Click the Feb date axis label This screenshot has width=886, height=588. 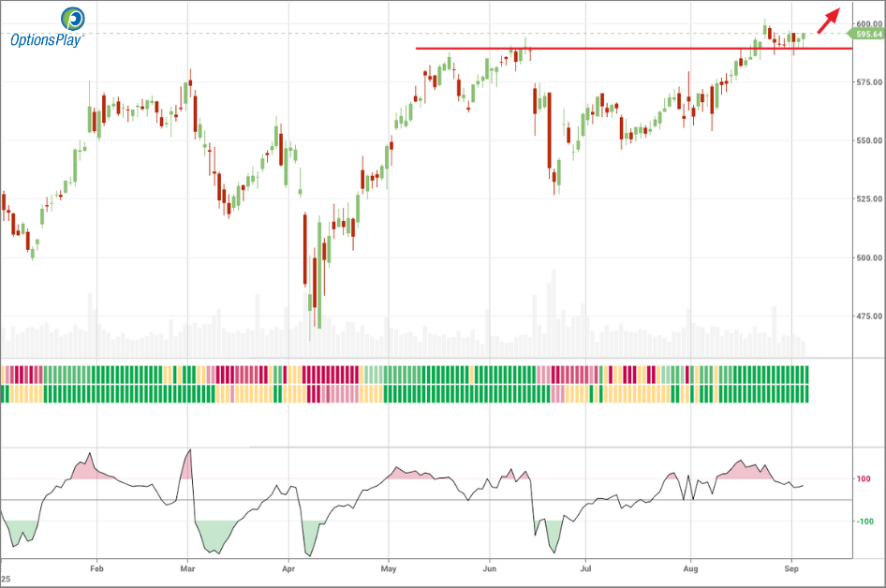point(96,568)
